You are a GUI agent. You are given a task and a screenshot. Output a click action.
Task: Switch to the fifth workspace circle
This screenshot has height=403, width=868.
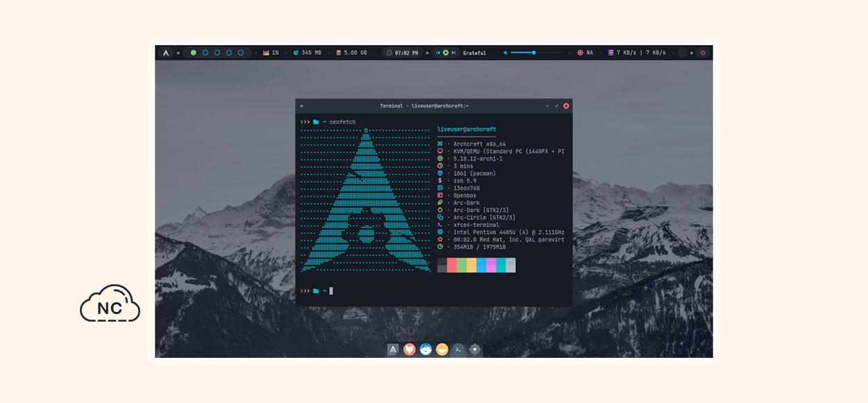[x=241, y=53]
